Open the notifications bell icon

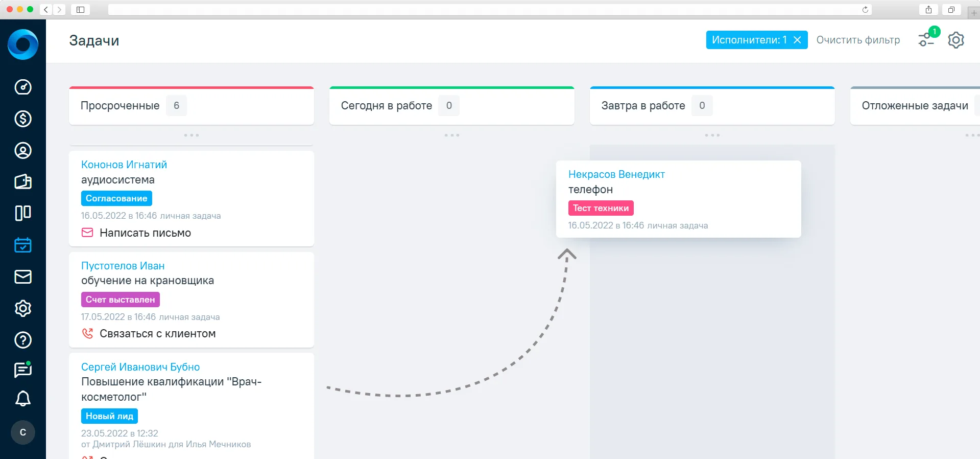(x=23, y=399)
